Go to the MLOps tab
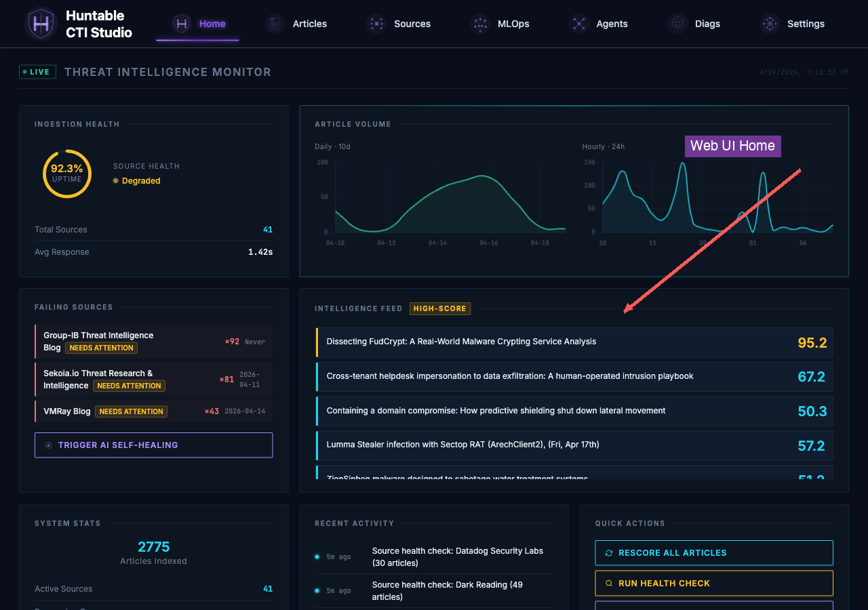Screen dimensions: 868x610 pyautogui.click(x=500, y=24)
